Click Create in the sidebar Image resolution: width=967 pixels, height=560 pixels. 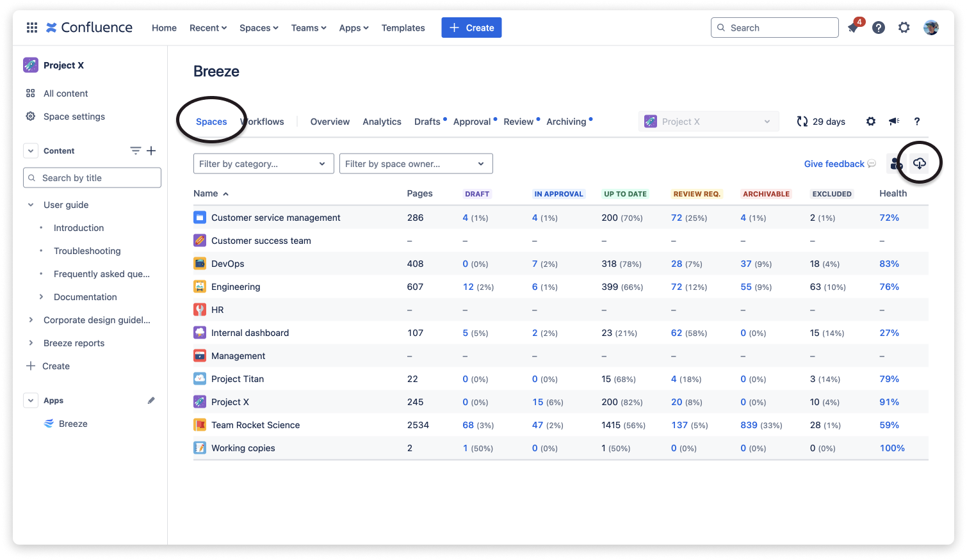[x=48, y=366]
